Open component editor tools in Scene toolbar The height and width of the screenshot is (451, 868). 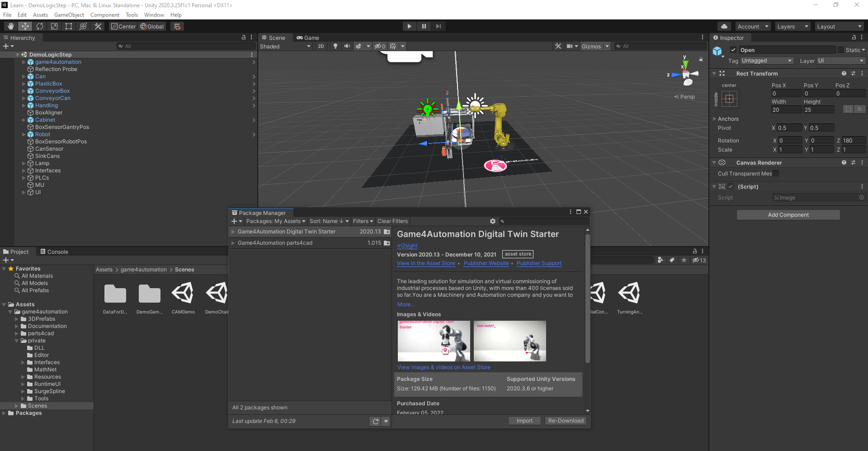pyautogui.click(x=558, y=46)
